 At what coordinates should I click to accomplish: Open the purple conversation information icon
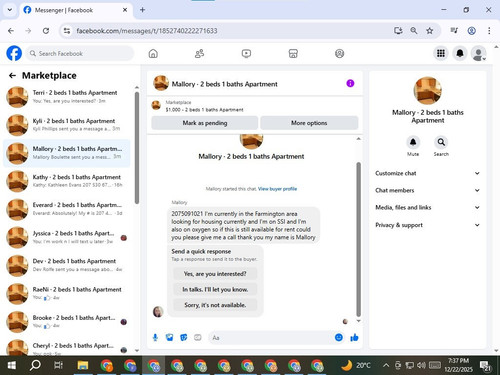[x=350, y=83]
